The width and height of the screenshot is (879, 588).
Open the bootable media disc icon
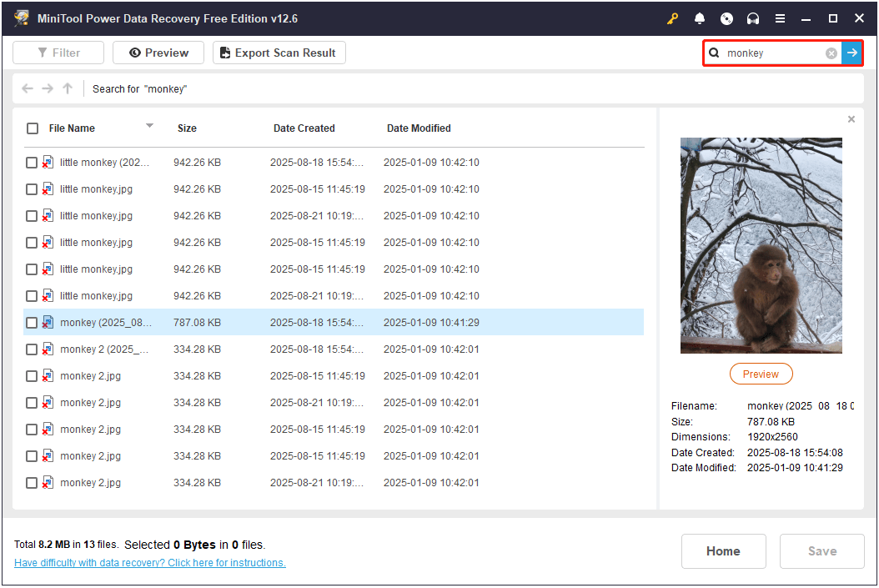tap(726, 18)
